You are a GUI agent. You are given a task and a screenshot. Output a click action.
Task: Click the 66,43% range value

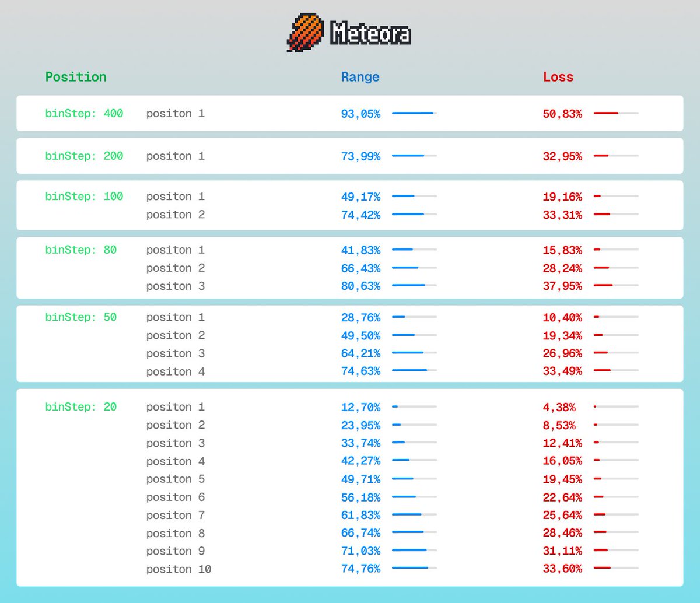coord(360,268)
